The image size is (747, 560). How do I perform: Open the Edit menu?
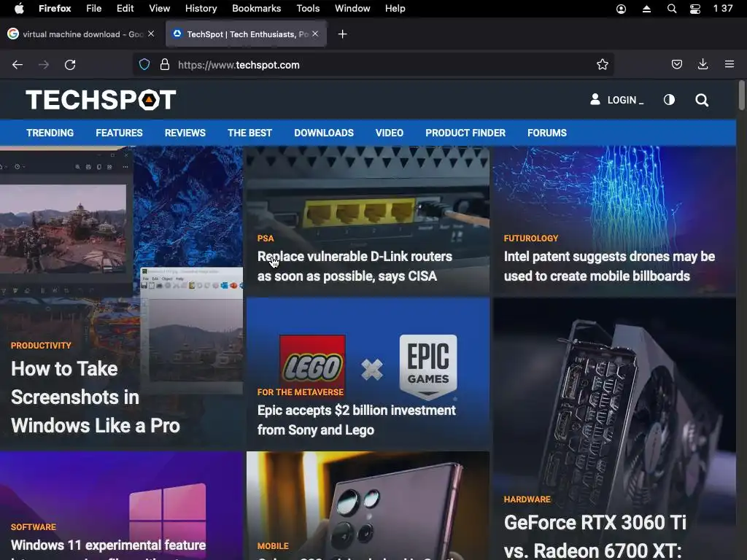coord(125,8)
